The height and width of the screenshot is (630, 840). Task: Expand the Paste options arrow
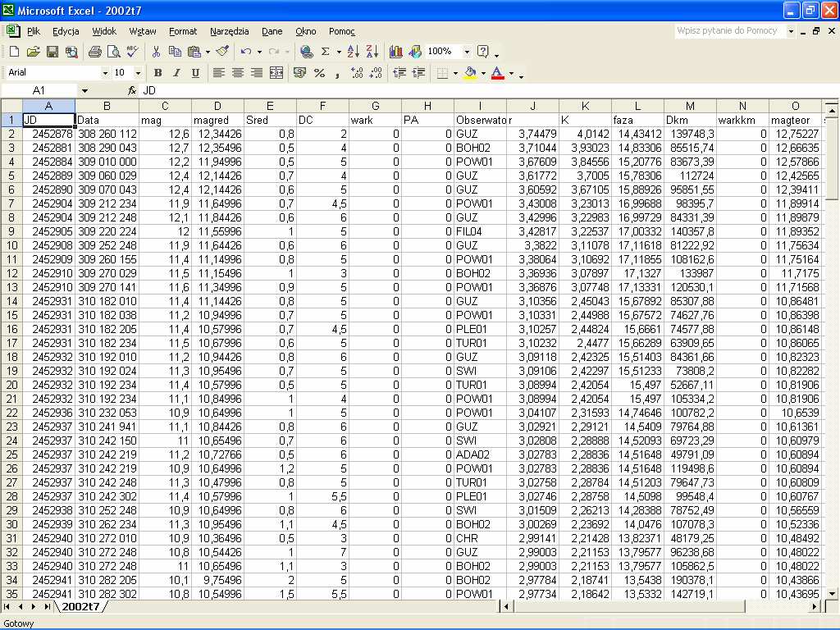[x=208, y=52]
